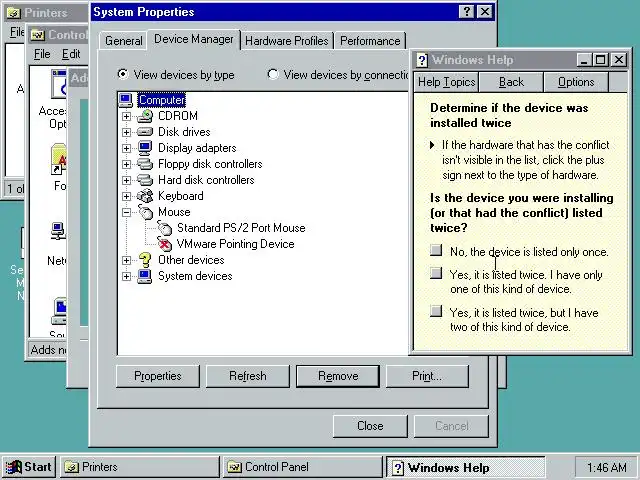Image resolution: width=640 pixels, height=480 pixels.
Task: Switch to the Hardware Profiles tab
Action: point(287,41)
